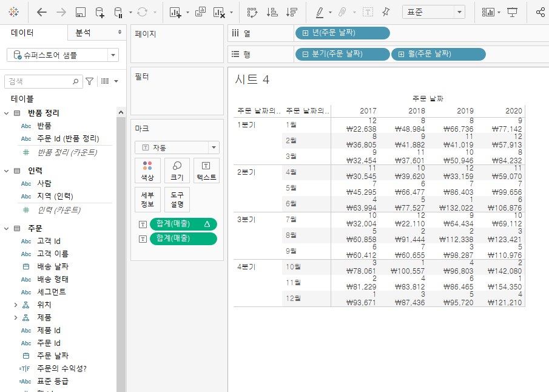Open the 텍스트 text mark card

point(206,171)
